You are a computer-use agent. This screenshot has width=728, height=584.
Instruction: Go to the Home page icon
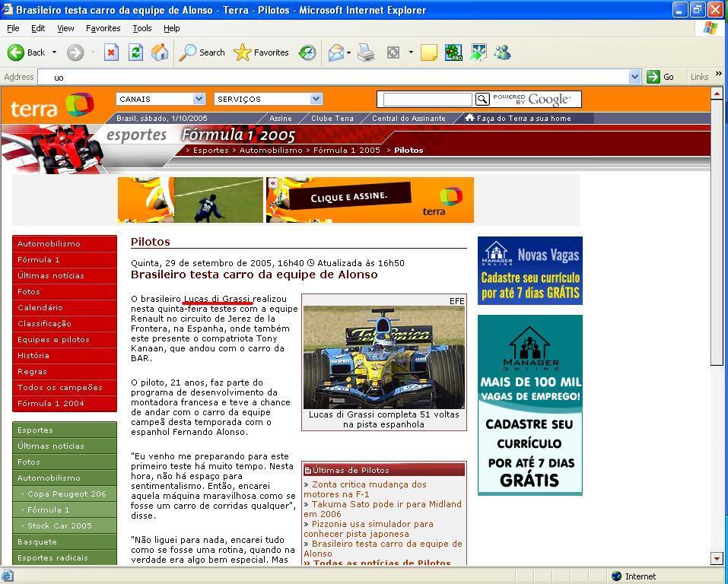click(x=160, y=52)
